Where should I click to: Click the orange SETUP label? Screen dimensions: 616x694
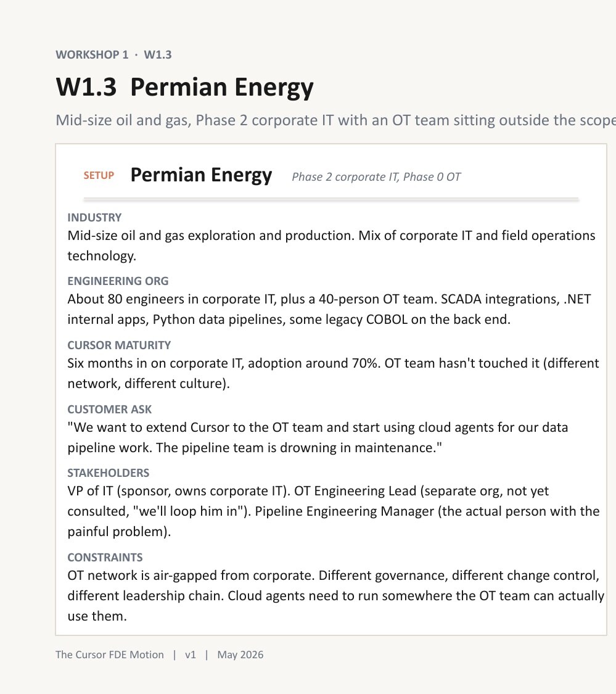point(99,175)
